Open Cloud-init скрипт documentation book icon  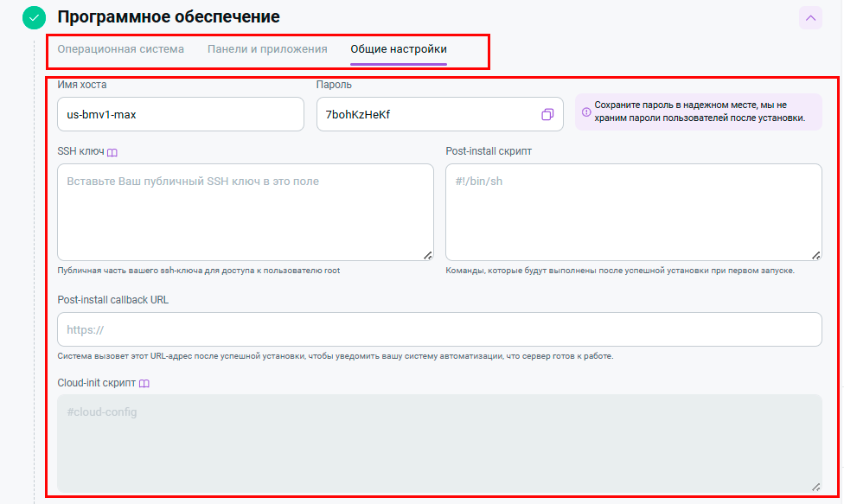(x=145, y=383)
